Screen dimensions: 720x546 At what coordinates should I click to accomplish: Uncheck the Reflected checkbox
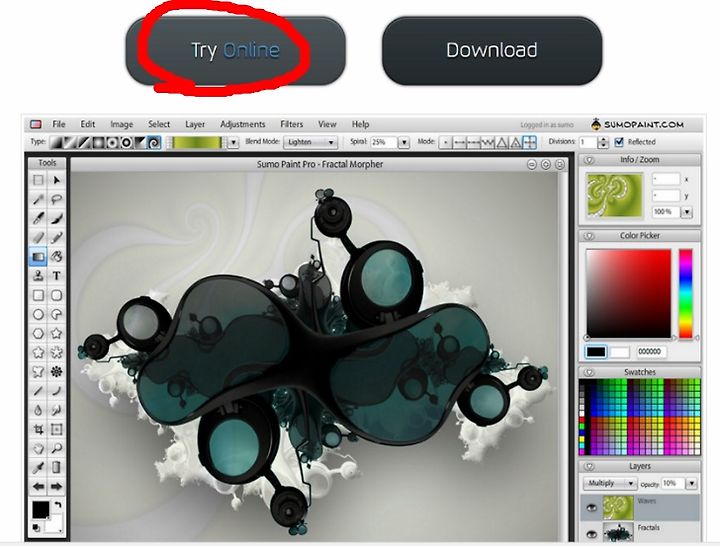[619, 142]
